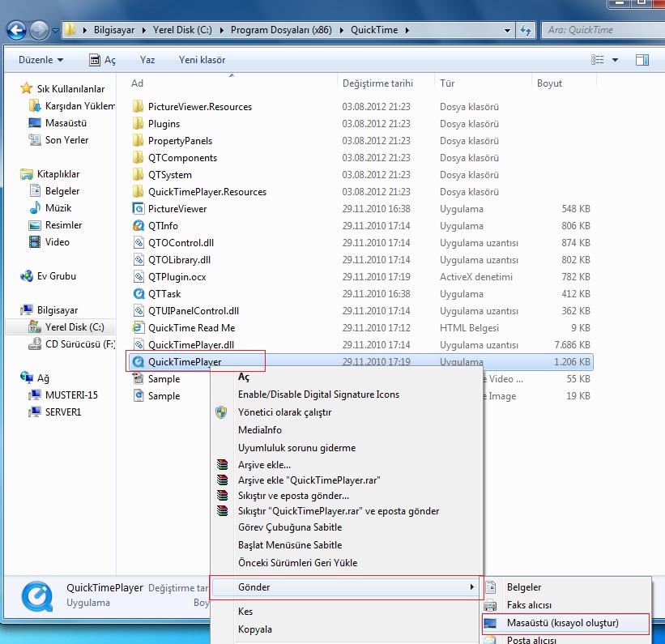Click the QuickTime Read Me HTML icon
This screenshot has height=644, width=665.
pos(139,327)
